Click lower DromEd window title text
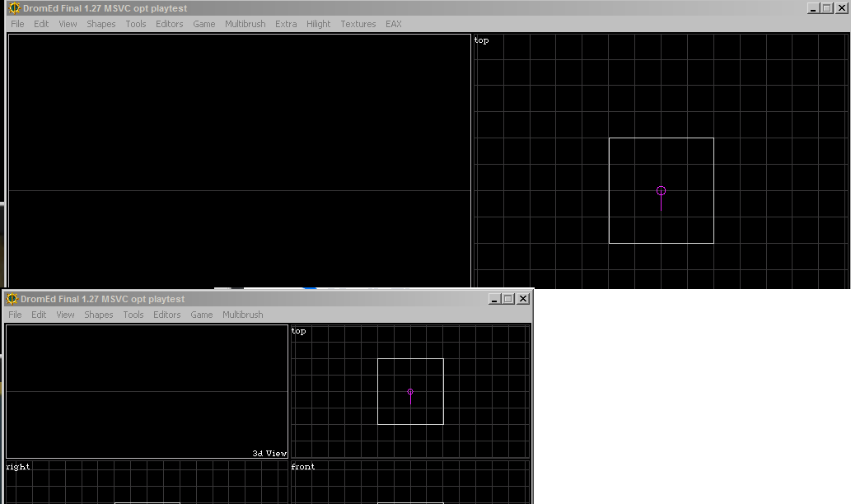 [x=103, y=300]
